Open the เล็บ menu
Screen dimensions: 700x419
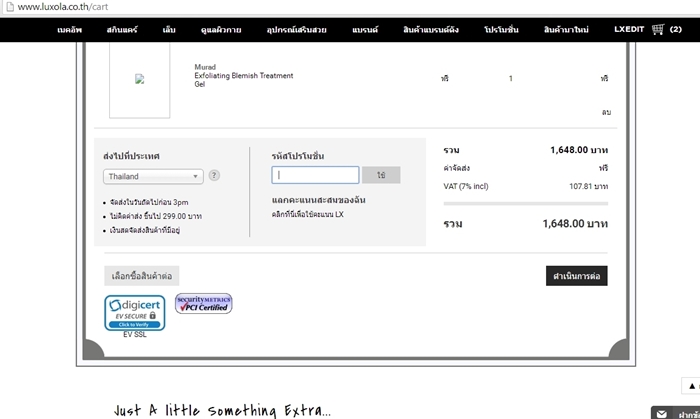tap(169, 30)
